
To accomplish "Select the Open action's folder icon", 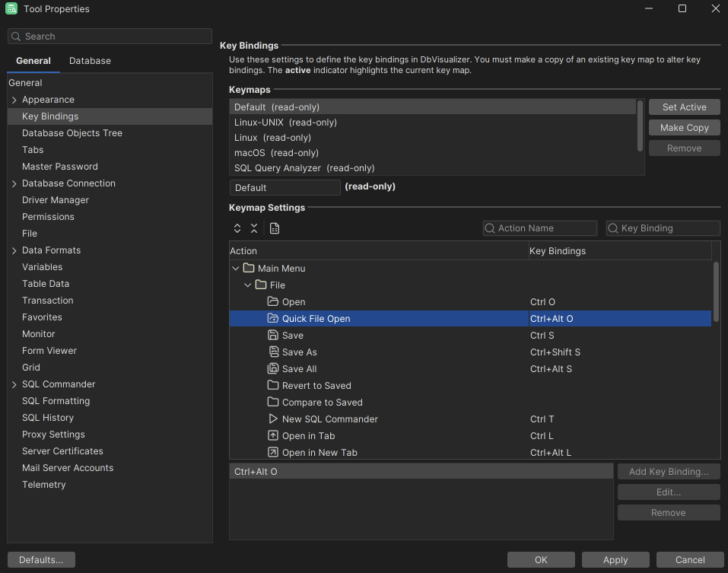I will point(272,301).
